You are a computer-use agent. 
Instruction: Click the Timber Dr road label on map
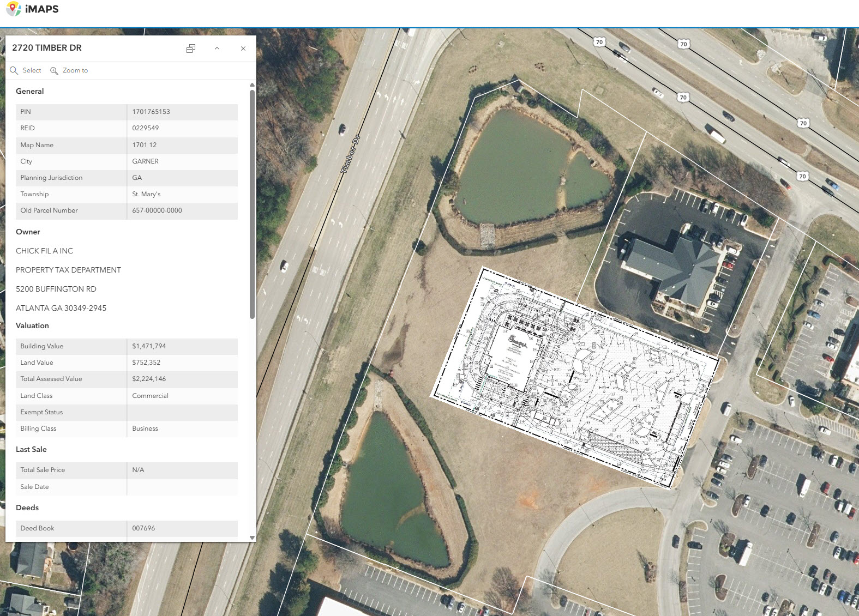pyautogui.click(x=351, y=154)
